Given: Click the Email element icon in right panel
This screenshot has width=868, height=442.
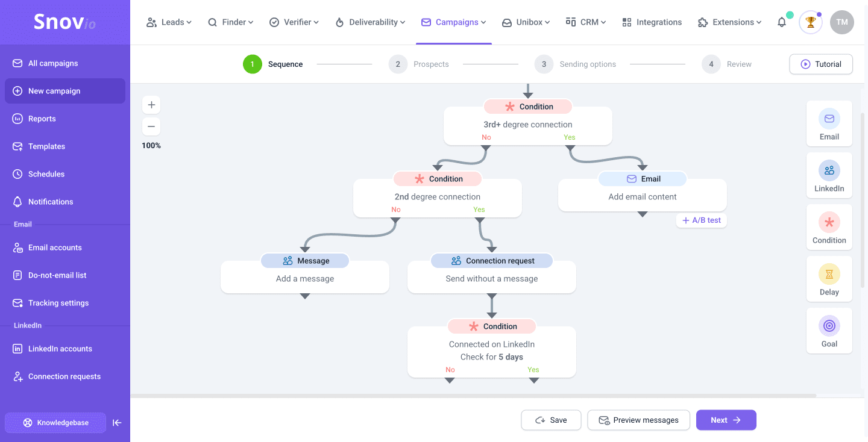Looking at the screenshot, I should click(x=829, y=119).
